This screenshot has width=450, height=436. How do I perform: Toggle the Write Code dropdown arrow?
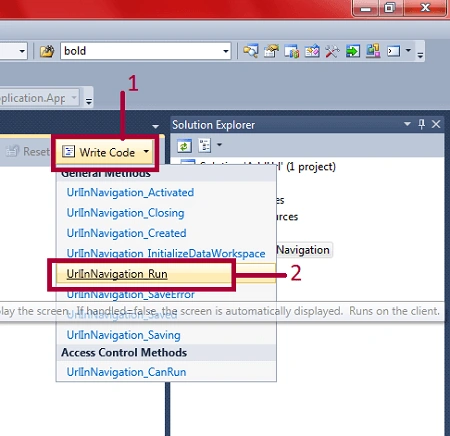point(146,152)
